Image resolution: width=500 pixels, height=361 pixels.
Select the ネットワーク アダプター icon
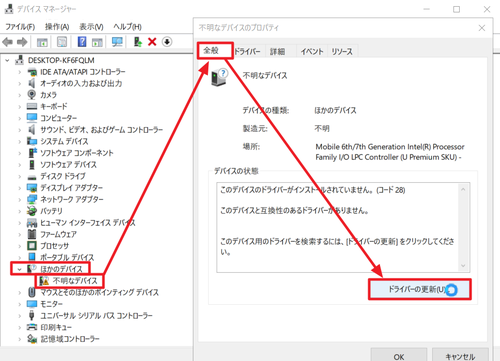[x=32, y=199]
